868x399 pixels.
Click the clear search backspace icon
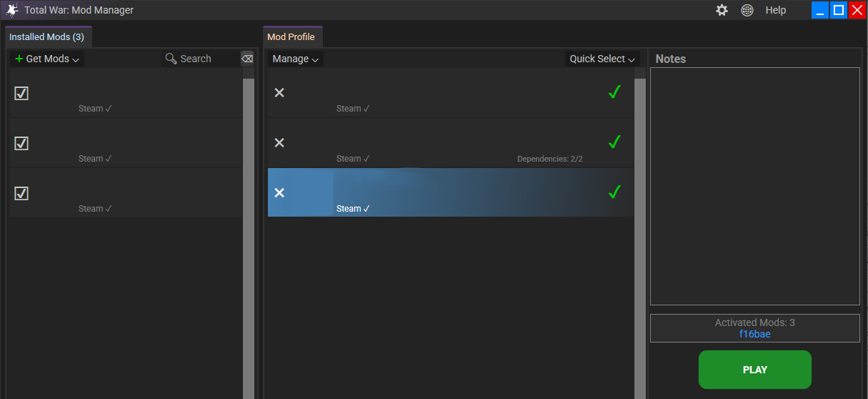247,59
